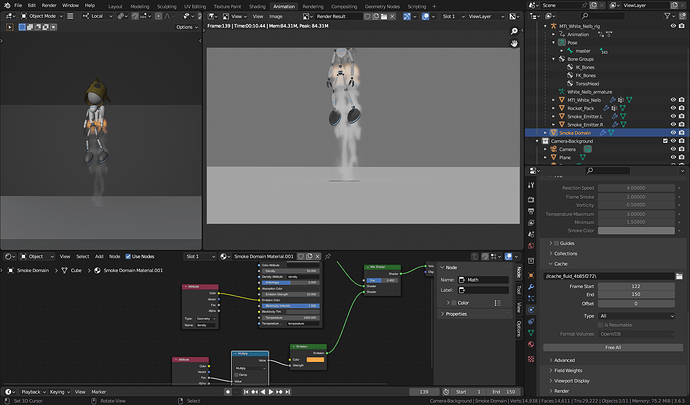690x405 pixels.
Task: Click the Smoke Color swatch
Action: (636, 230)
